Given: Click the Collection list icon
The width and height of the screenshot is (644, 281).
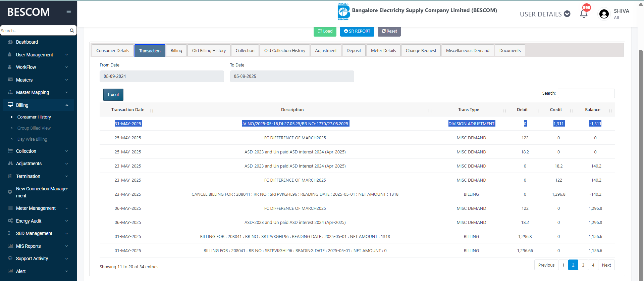Looking at the screenshot, I should [10, 151].
